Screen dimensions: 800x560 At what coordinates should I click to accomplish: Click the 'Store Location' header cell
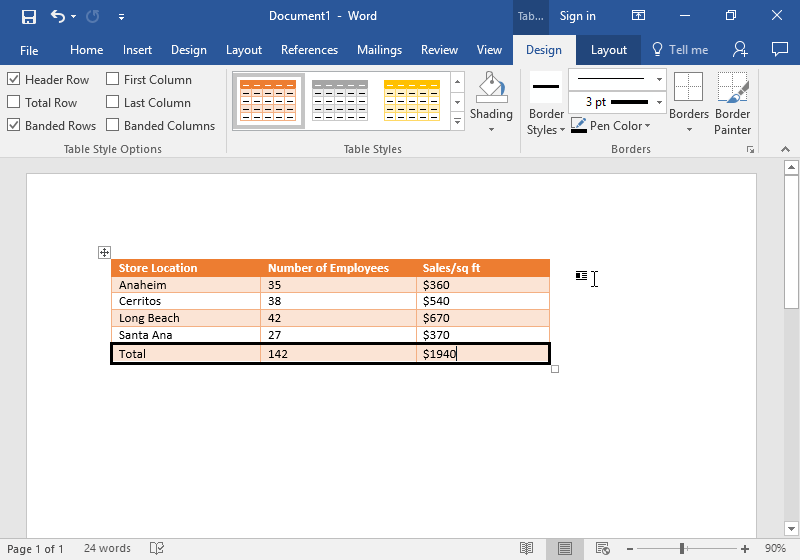click(186, 268)
